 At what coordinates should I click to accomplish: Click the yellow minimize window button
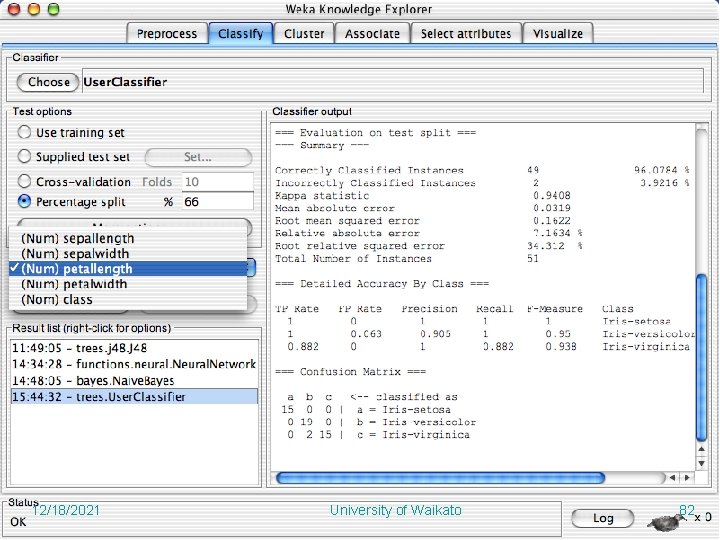34,9
